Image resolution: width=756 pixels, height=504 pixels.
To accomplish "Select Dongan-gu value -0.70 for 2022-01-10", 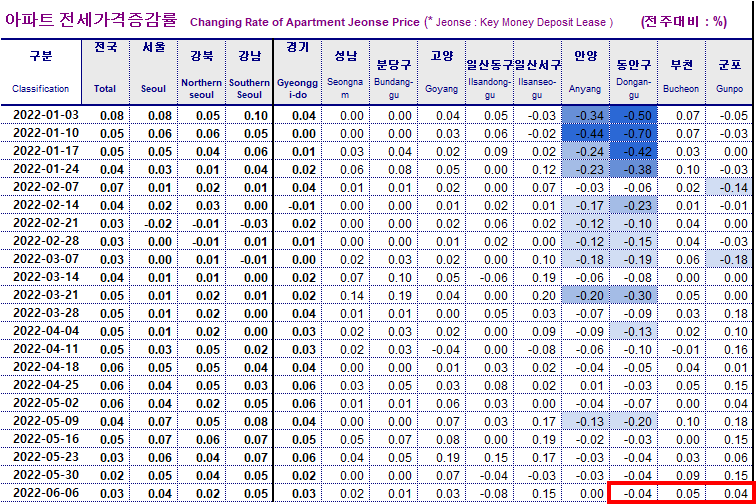I will 634,134.
